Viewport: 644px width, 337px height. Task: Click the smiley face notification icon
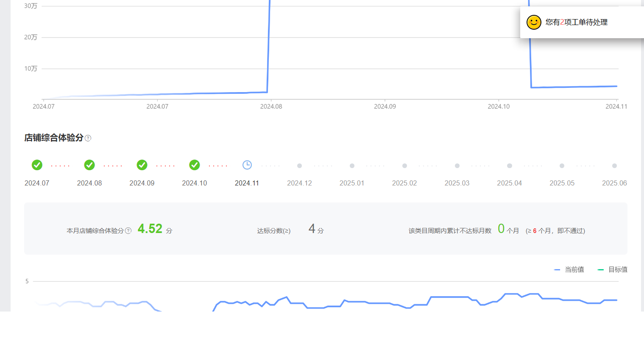tap(534, 22)
